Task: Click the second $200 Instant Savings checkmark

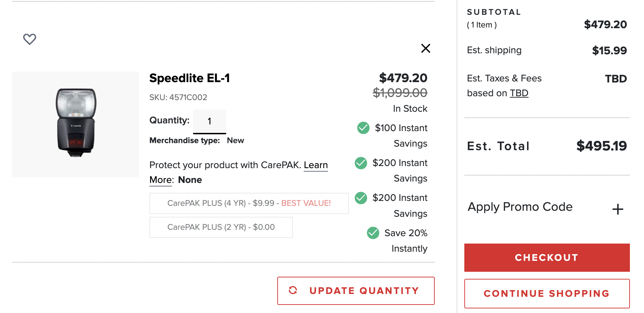Action: point(361,198)
